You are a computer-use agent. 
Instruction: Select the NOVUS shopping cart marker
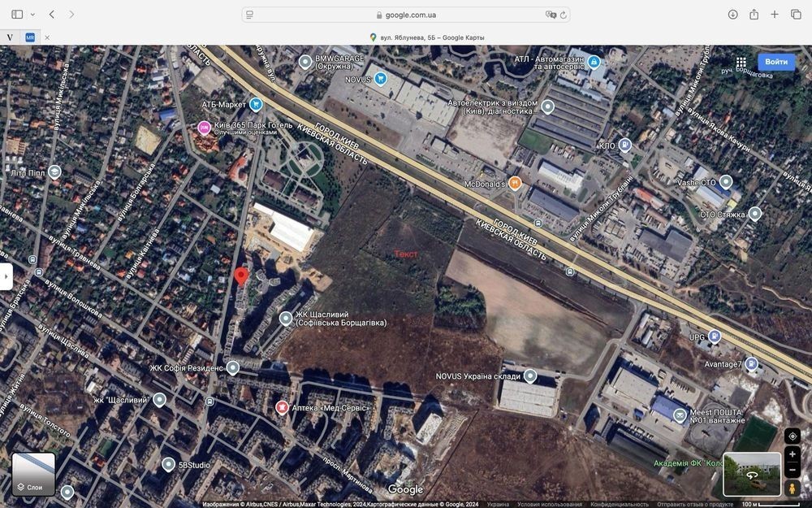380,79
